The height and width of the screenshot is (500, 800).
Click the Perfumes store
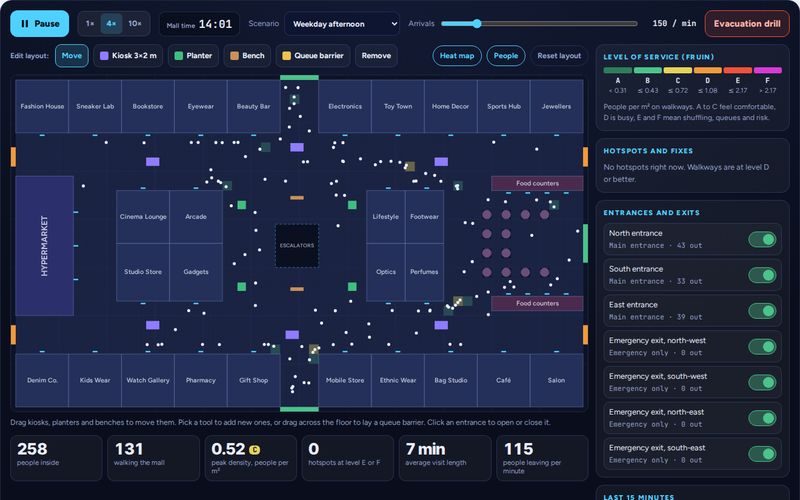[x=424, y=272]
